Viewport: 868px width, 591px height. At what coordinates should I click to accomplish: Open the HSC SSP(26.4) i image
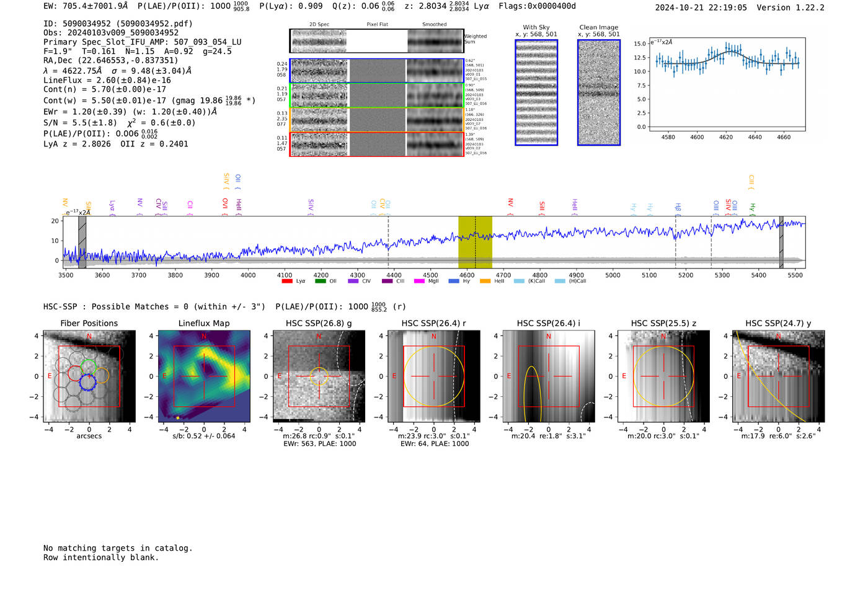[549, 376]
